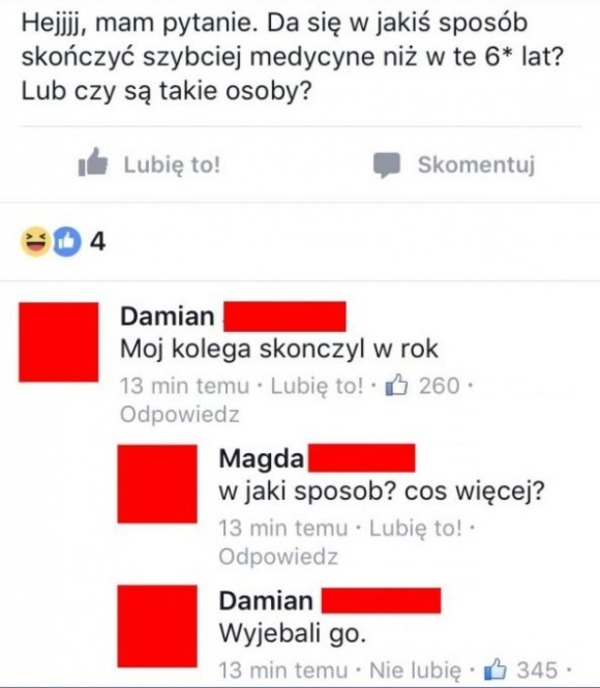Click the thumbs-up icon next to 260
600x688 pixels.
pos(396,385)
